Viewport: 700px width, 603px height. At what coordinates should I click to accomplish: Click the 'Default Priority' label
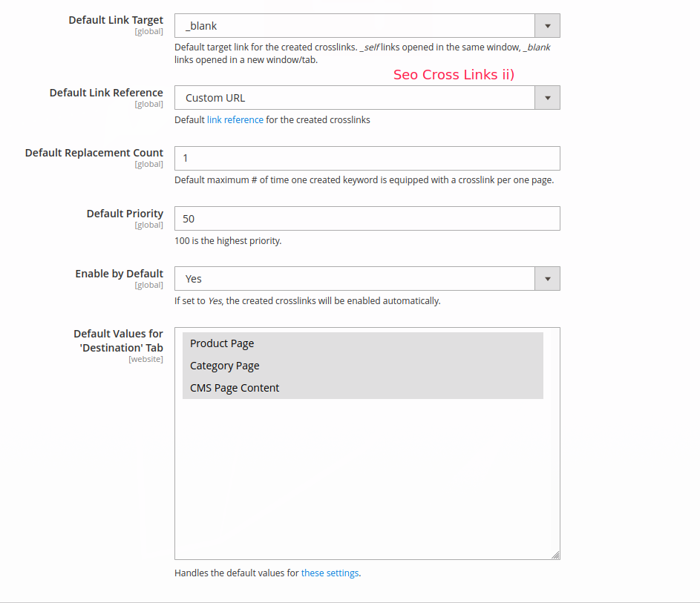[125, 214]
